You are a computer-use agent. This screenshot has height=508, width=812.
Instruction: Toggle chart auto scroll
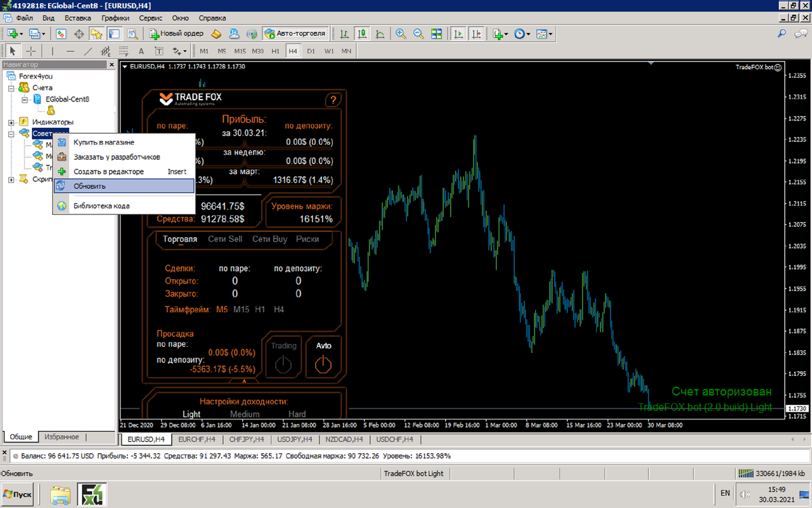point(459,33)
